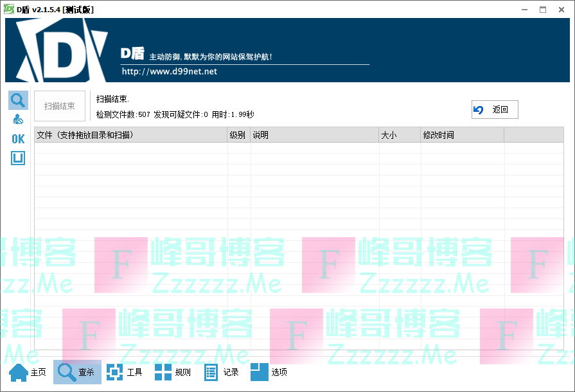This screenshot has width=575, height=392.
Task: Open the 规则 rules tab
Action: [173, 372]
